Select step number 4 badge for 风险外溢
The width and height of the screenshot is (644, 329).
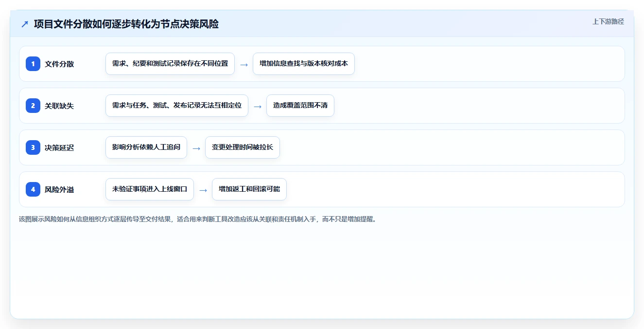click(x=33, y=189)
